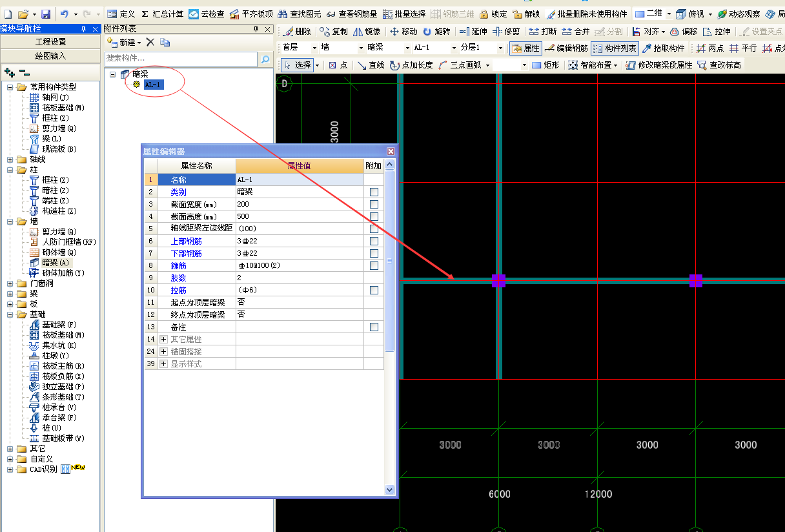Toggle 附加 checkbox for 备注 row
This screenshot has height=532, width=785.
click(x=374, y=327)
